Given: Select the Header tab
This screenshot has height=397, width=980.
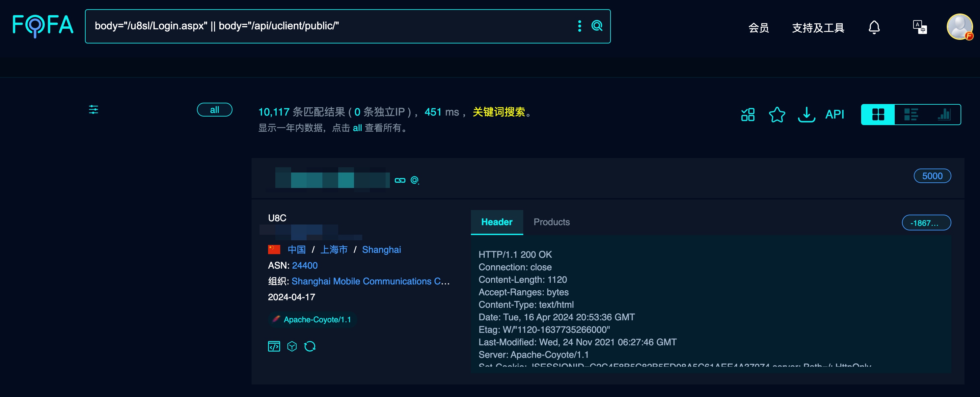Looking at the screenshot, I should [497, 222].
